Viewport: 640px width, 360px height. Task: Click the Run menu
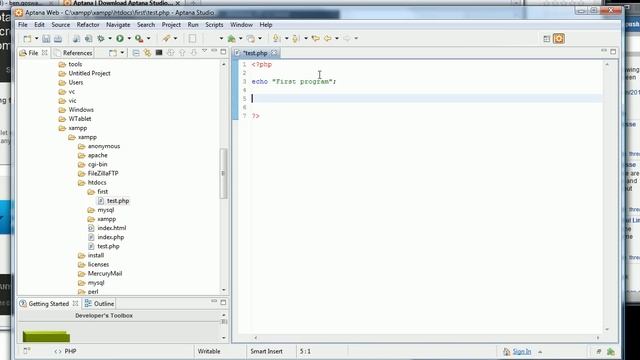[x=193, y=25]
